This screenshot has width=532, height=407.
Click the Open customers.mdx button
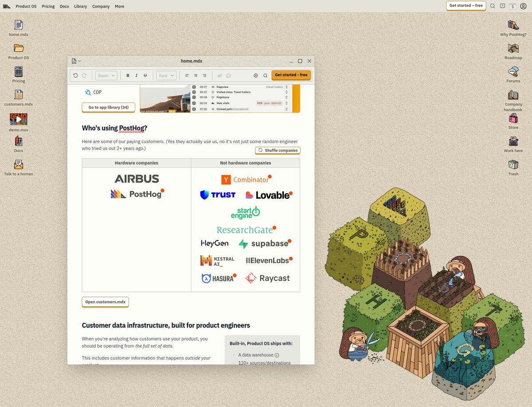pos(106,302)
